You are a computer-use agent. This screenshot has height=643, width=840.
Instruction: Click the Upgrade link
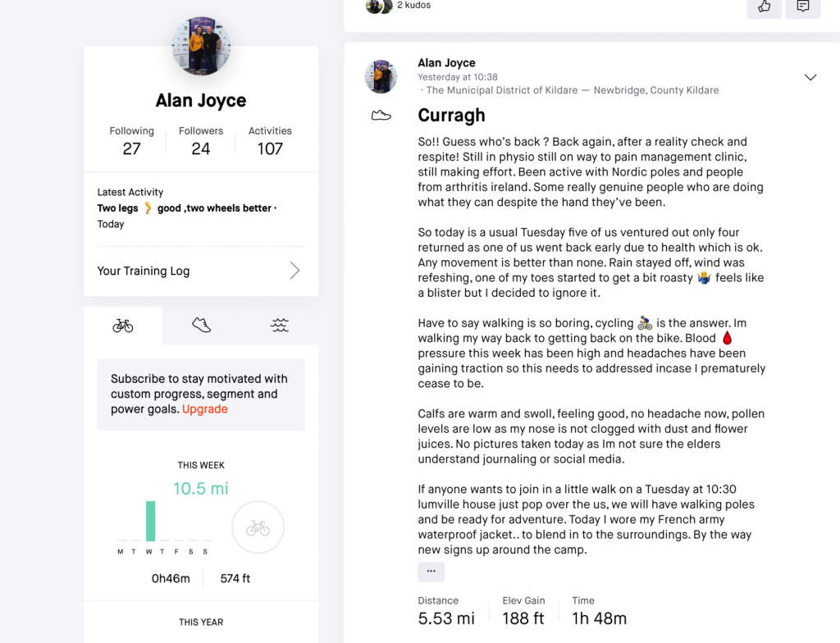pyautogui.click(x=204, y=408)
